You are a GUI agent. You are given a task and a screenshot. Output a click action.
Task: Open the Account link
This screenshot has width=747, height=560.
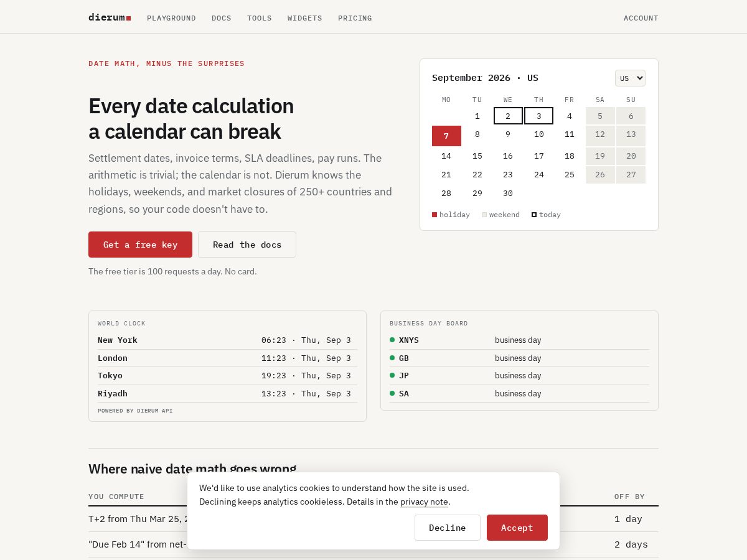pyautogui.click(x=641, y=18)
